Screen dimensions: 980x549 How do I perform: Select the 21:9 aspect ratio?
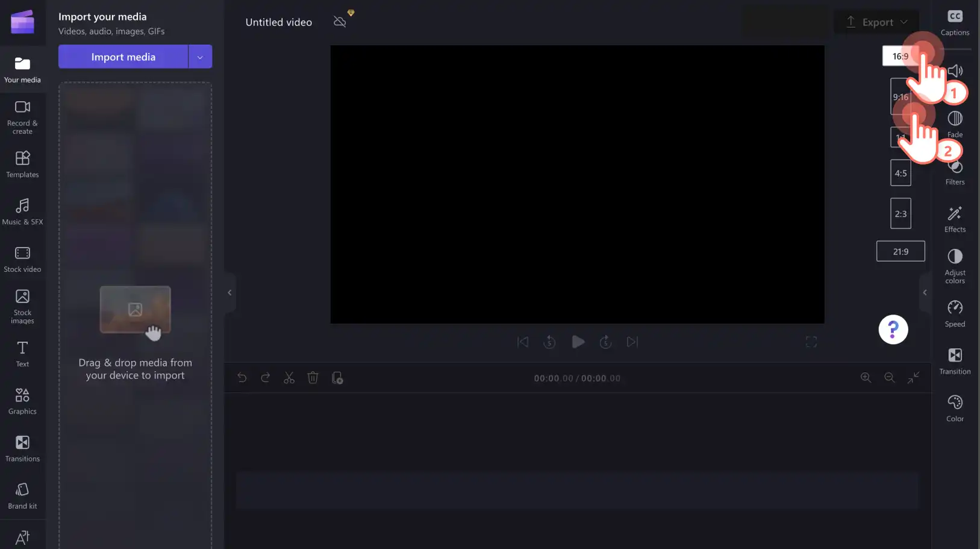click(900, 251)
